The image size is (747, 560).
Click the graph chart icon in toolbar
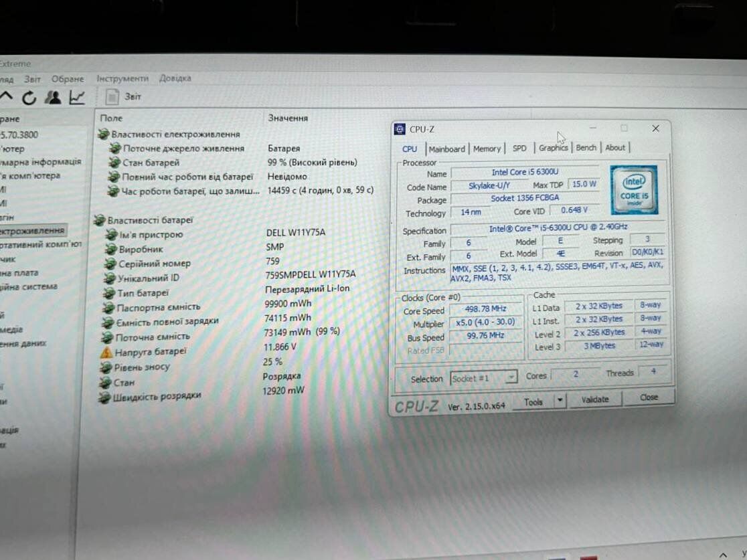[77, 98]
